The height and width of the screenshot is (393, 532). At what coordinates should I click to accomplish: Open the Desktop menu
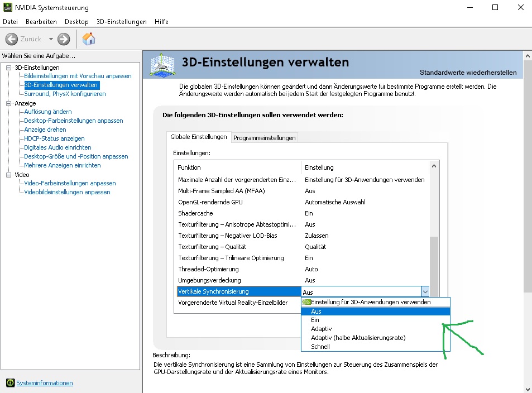[x=76, y=22]
